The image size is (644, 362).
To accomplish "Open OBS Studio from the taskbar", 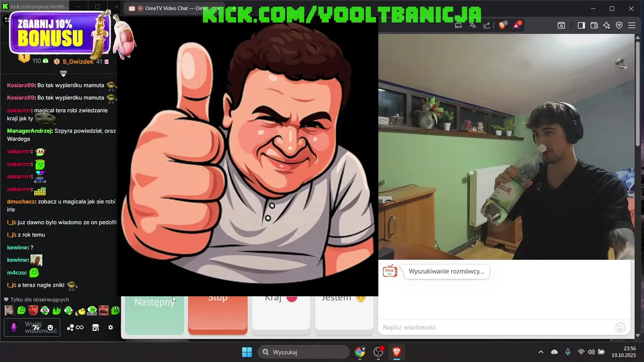I will pos(378,352).
